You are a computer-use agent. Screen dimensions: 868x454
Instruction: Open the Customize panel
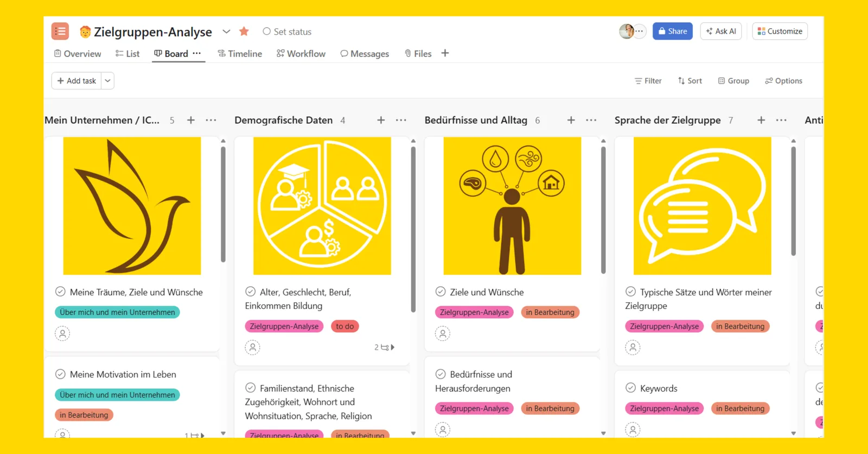click(780, 31)
